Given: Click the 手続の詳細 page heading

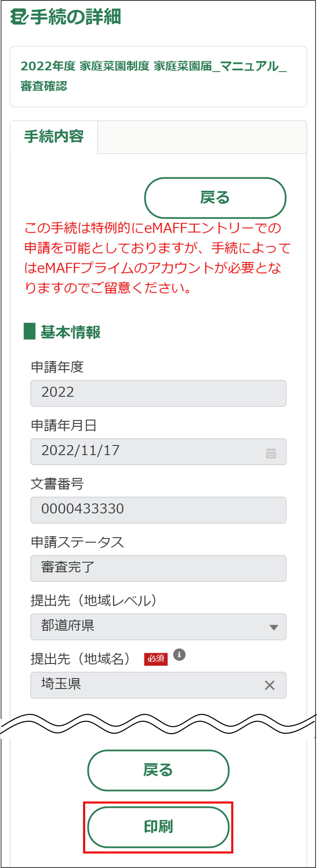Looking at the screenshot, I should click(x=76, y=17).
